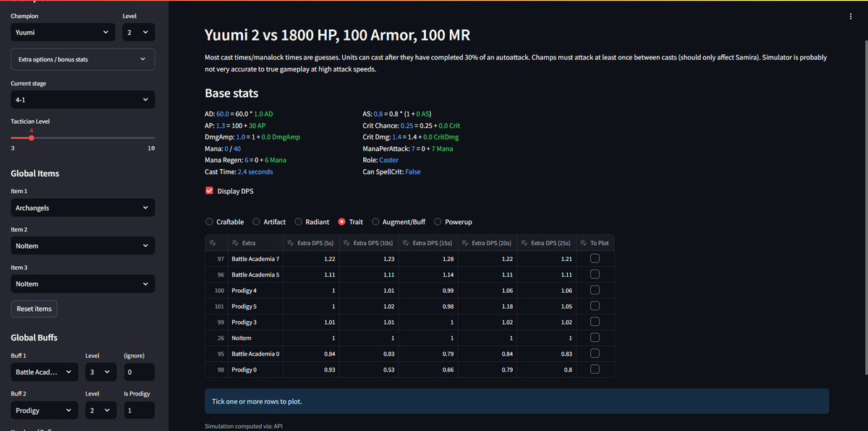
Task: Click the To Plot column header
Action: pos(595,243)
